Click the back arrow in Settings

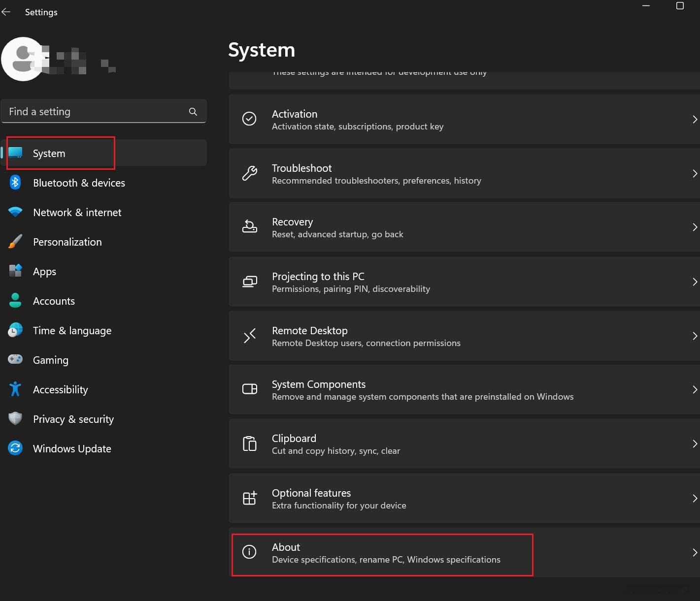point(6,12)
